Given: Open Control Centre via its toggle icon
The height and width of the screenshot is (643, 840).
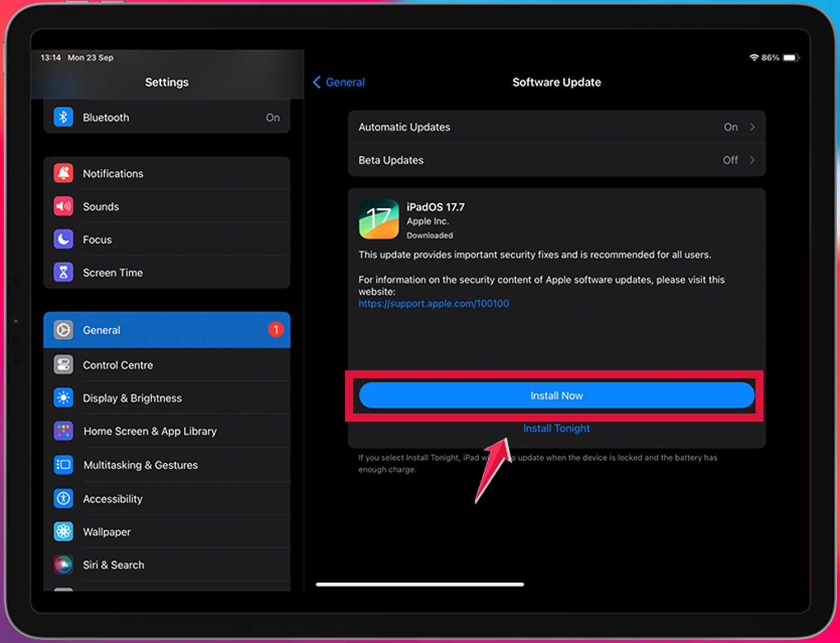Looking at the screenshot, I should click(63, 365).
